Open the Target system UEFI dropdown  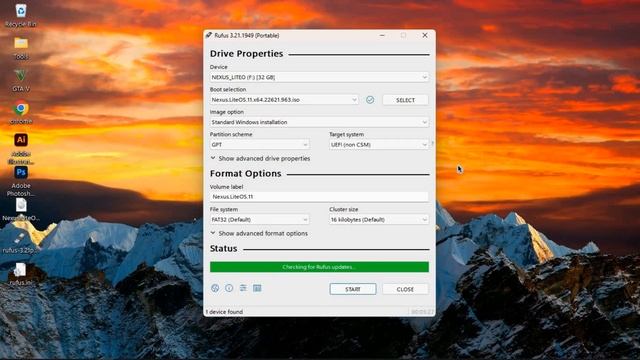pos(379,144)
